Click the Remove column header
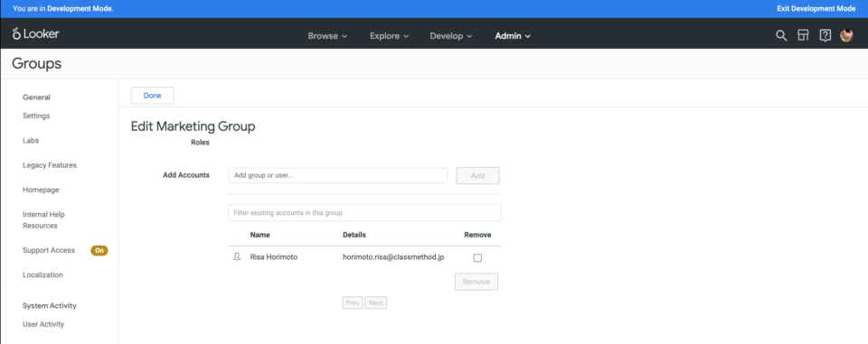 (477, 235)
